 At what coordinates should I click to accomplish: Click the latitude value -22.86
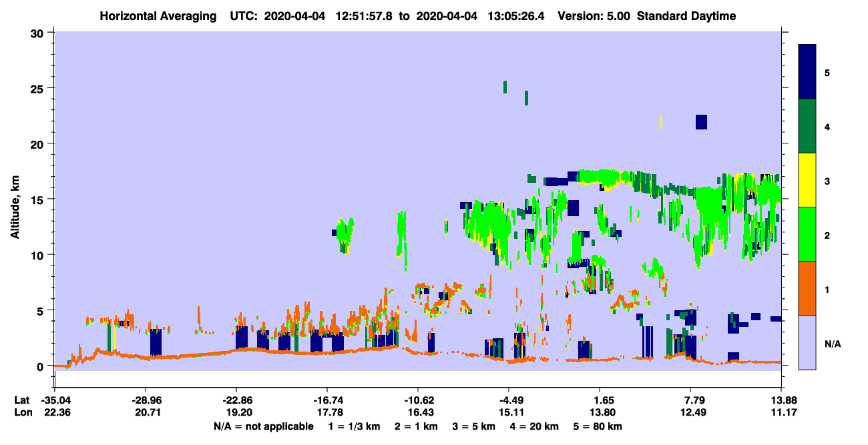[x=236, y=400]
